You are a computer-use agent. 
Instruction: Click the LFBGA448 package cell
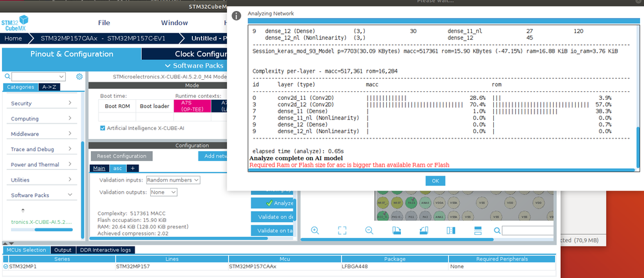click(x=395, y=266)
